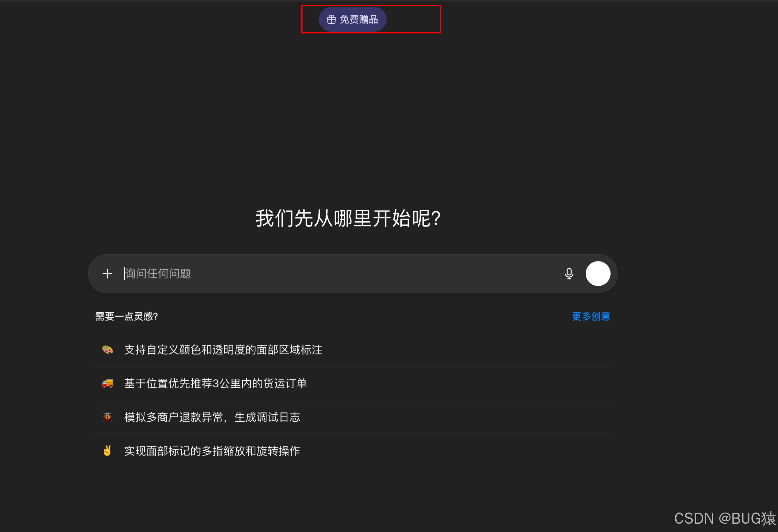Click the ladybug emoji icon

(x=108, y=417)
